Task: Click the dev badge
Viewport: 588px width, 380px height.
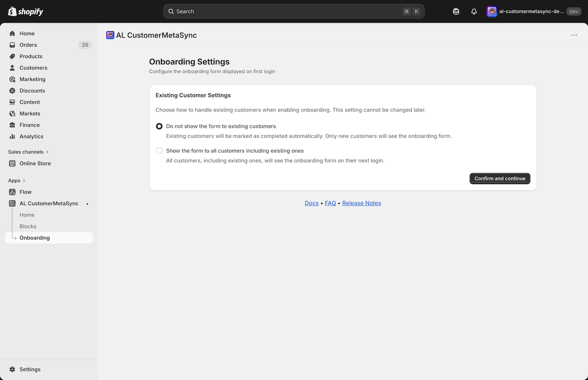Action: tap(574, 11)
